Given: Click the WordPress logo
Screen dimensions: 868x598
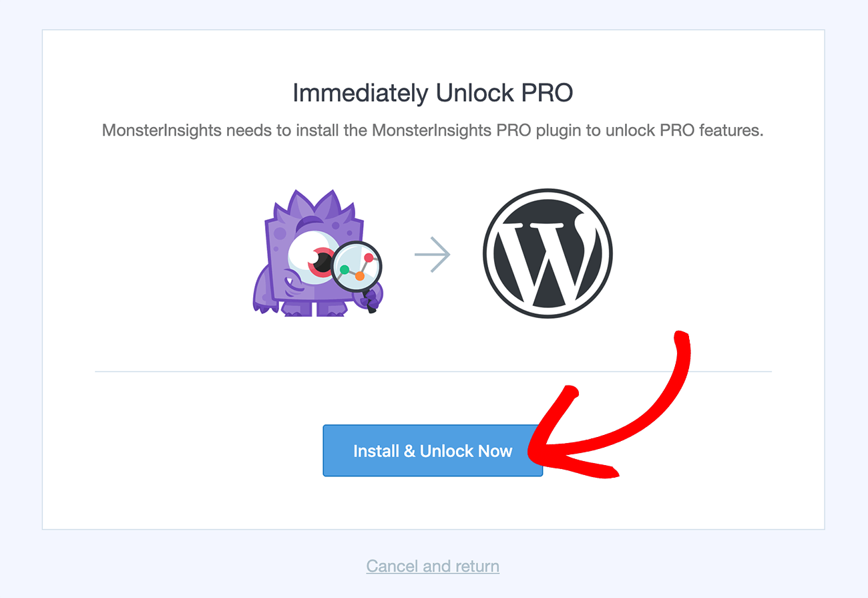Looking at the screenshot, I should 548,254.
